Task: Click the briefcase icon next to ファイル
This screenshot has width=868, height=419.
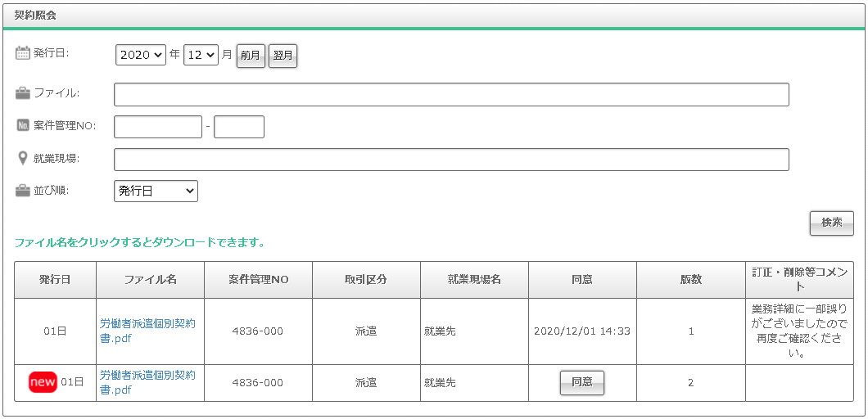Action: [x=23, y=93]
